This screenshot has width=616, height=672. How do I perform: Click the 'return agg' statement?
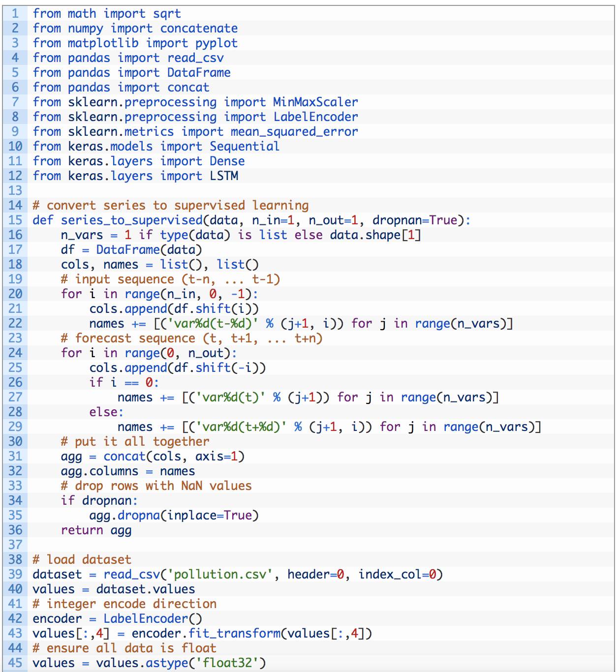(x=96, y=530)
